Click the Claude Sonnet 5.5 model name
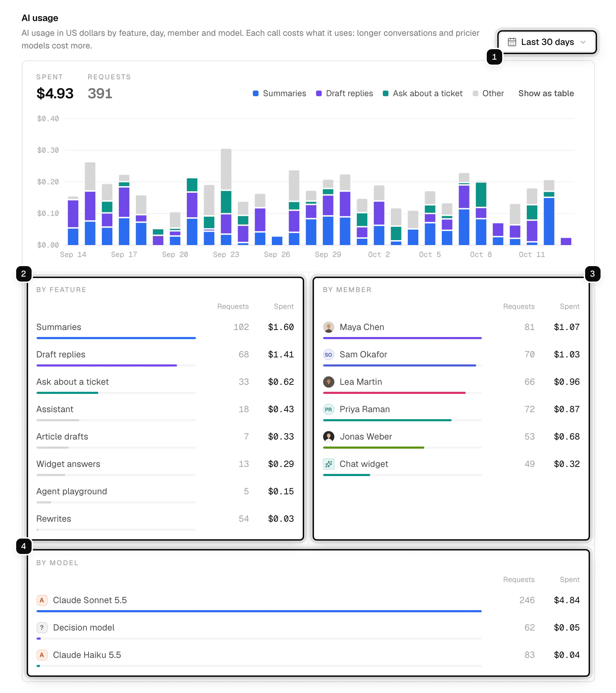The image size is (616, 693). (90, 600)
